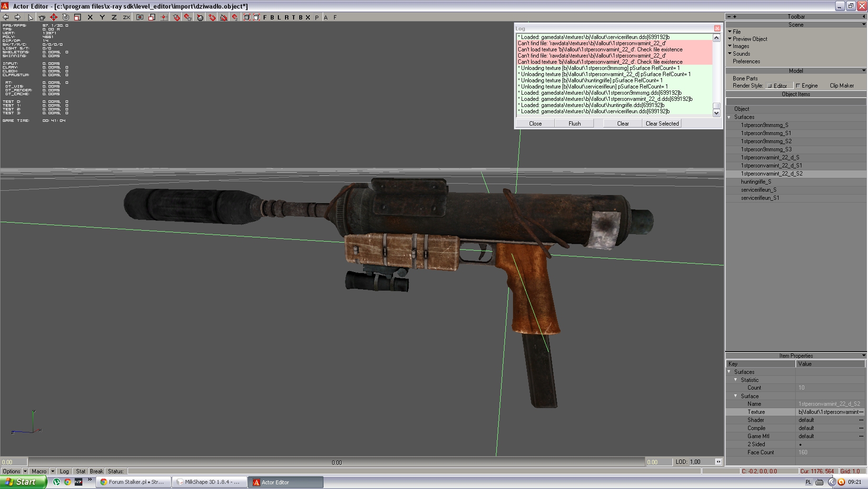
Task: Toggle the angle snap magnet icon
Action: tap(212, 17)
